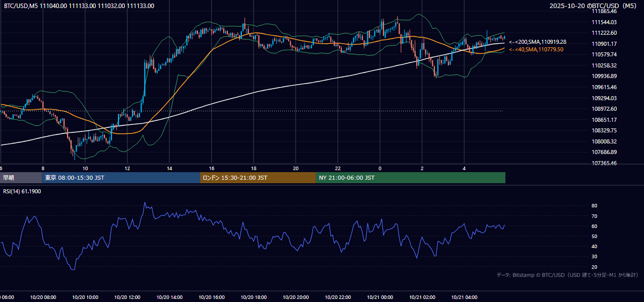Click the 200 SMA label 110919.28

click(x=538, y=42)
